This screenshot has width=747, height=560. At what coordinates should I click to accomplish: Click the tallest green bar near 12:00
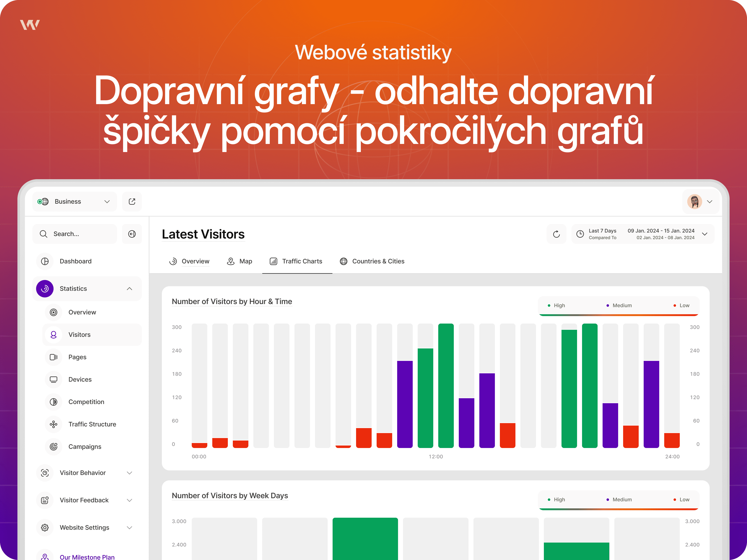446,386
